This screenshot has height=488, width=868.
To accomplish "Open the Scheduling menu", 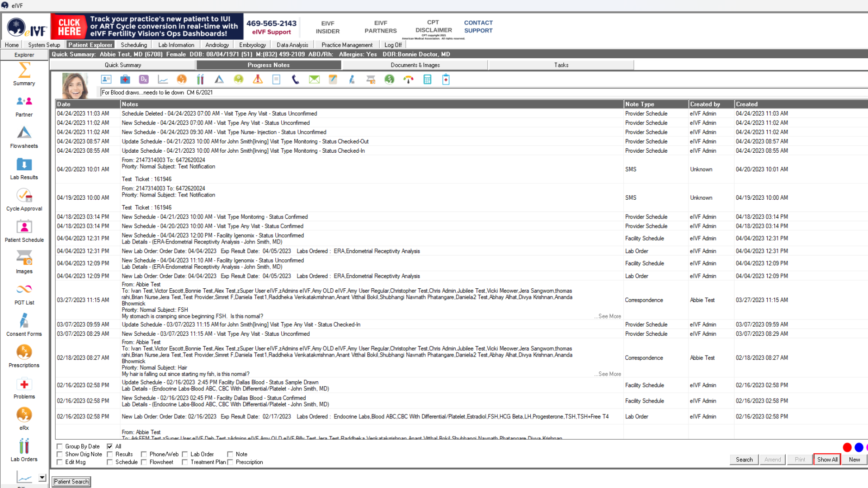I will (133, 45).
